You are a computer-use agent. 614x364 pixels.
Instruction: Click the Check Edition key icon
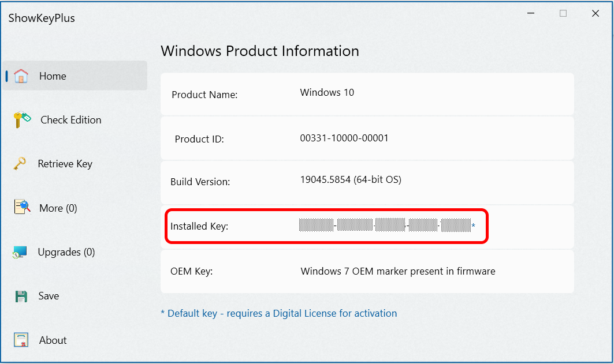[22, 119]
